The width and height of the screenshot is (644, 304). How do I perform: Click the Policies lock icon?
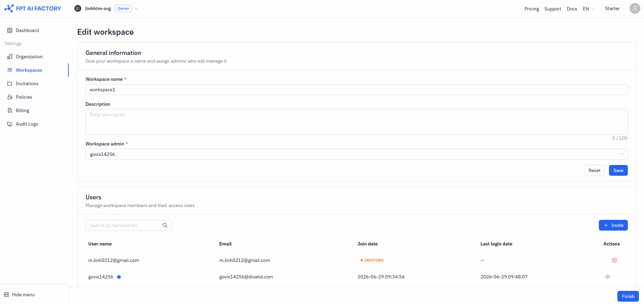pos(10,97)
